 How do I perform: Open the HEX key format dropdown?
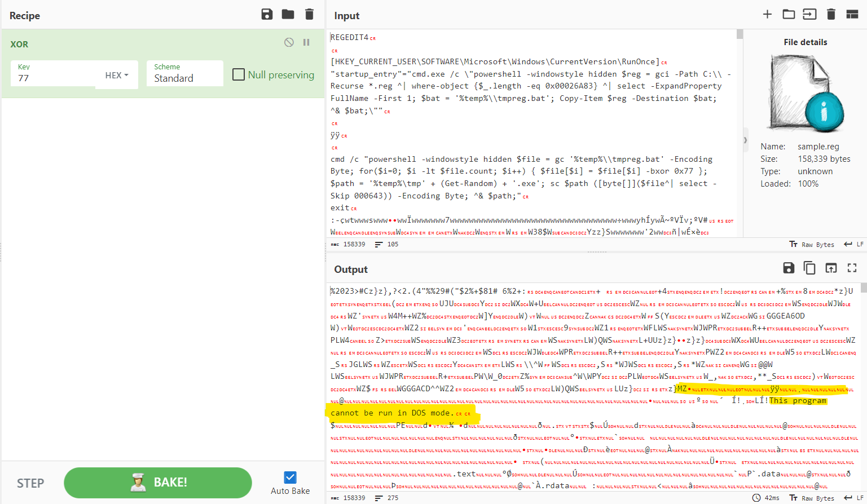[117, 75]
